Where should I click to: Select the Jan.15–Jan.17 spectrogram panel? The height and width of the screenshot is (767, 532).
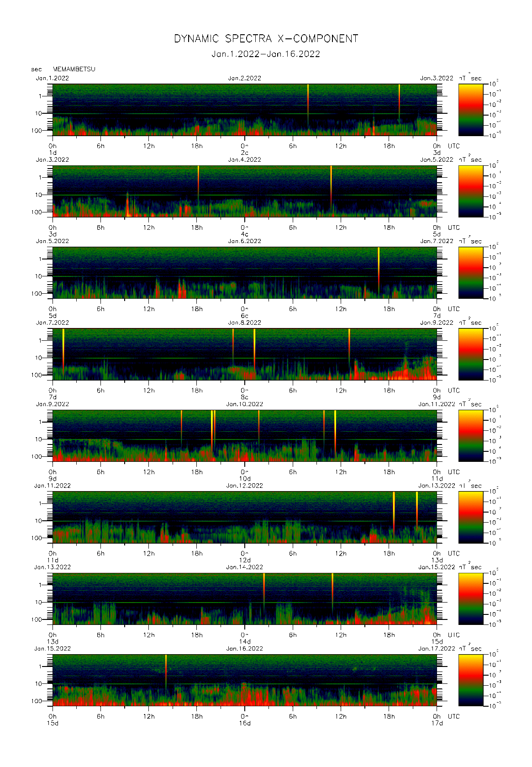(x=245, y=680)
